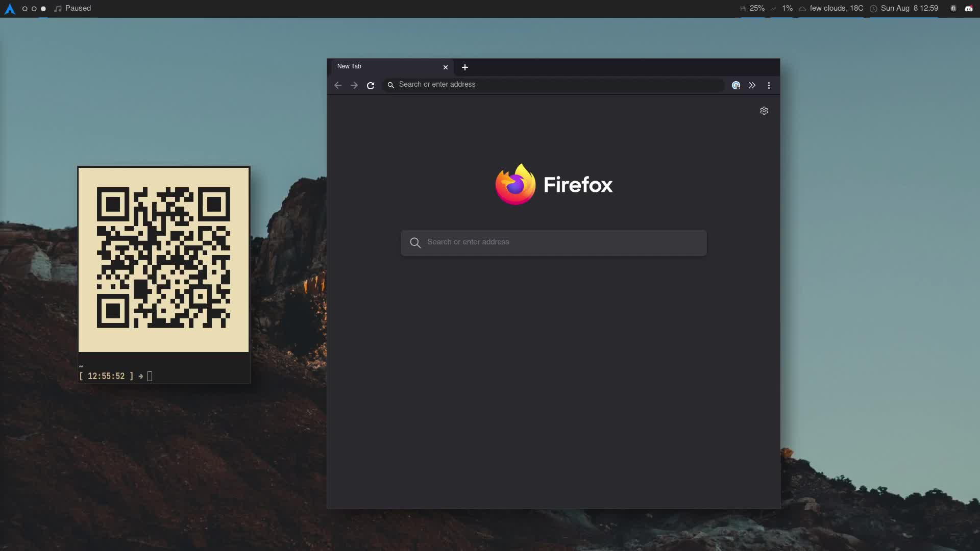Switch to the second workspace dot
The height and width of the screenshot is (551, 980).
tap(34, 9)
